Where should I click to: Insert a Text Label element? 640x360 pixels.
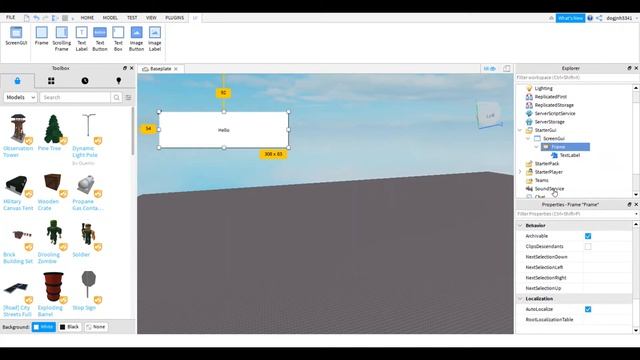pyautogui.click(x=82, y=39)
